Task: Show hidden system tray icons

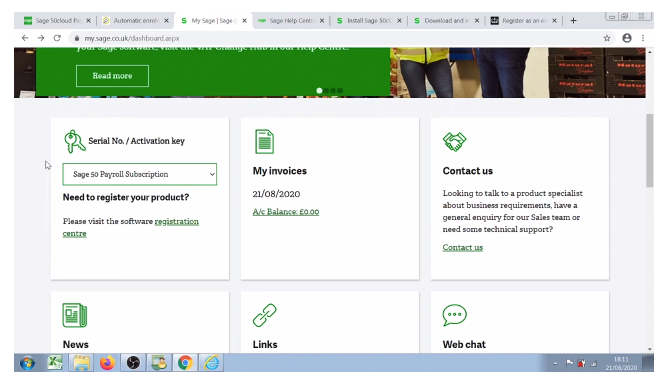Action: click(x=555, y=363)
